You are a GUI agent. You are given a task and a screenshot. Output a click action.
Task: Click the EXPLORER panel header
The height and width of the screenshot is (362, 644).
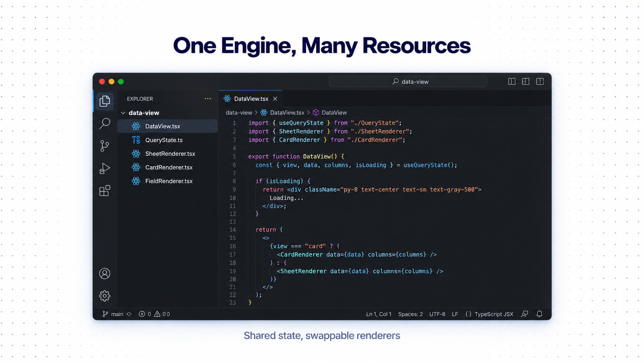[140, 99]
